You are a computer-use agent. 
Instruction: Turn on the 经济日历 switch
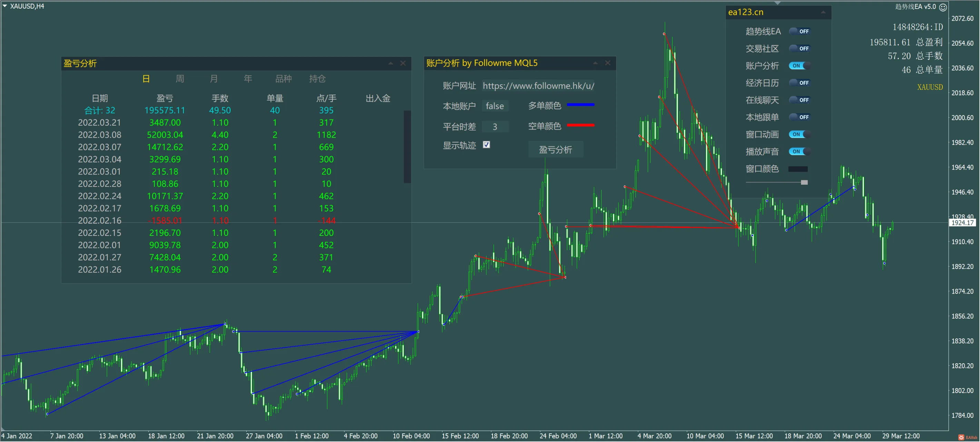point(799,83)
